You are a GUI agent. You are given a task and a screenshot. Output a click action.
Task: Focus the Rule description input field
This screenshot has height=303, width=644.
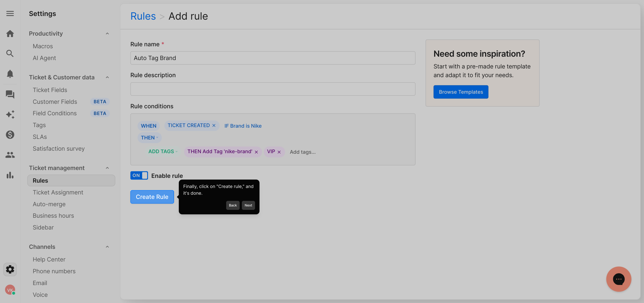273,89
